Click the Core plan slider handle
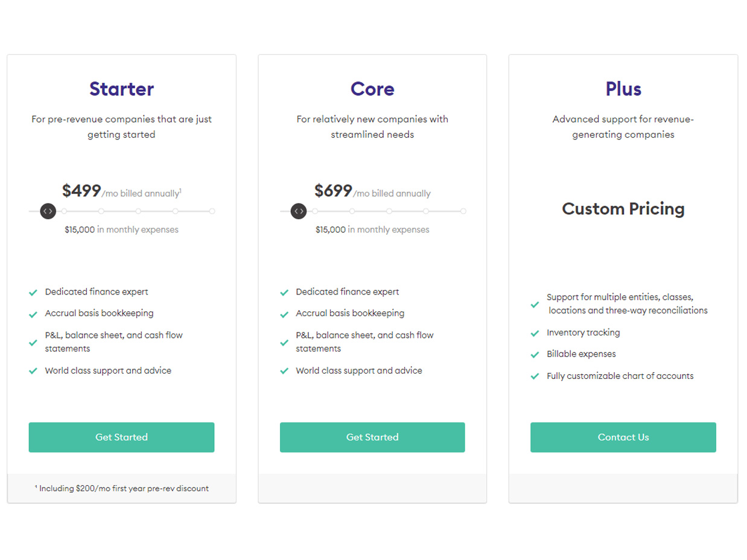 tap(299, 211)
